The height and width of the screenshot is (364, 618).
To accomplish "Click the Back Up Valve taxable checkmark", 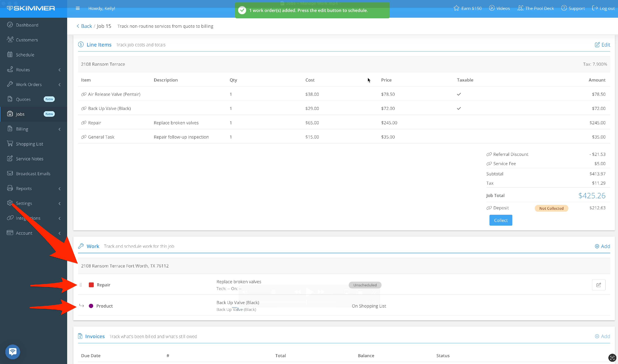I will pos(459,108).
